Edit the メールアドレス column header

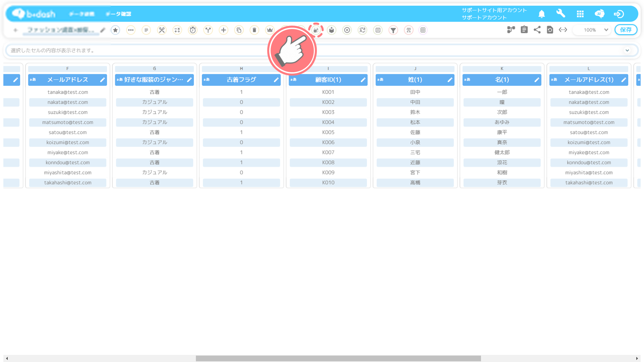click(103, 80)
